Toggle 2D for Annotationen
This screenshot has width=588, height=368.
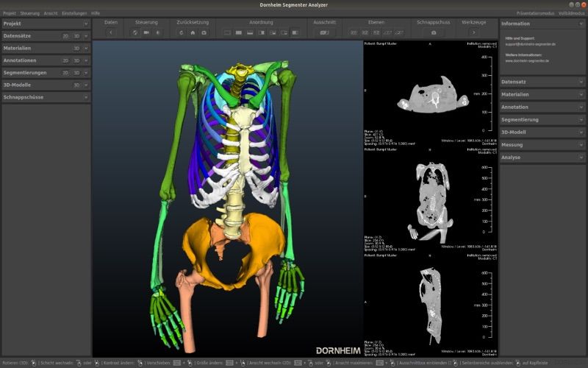(x=65, y=60)
